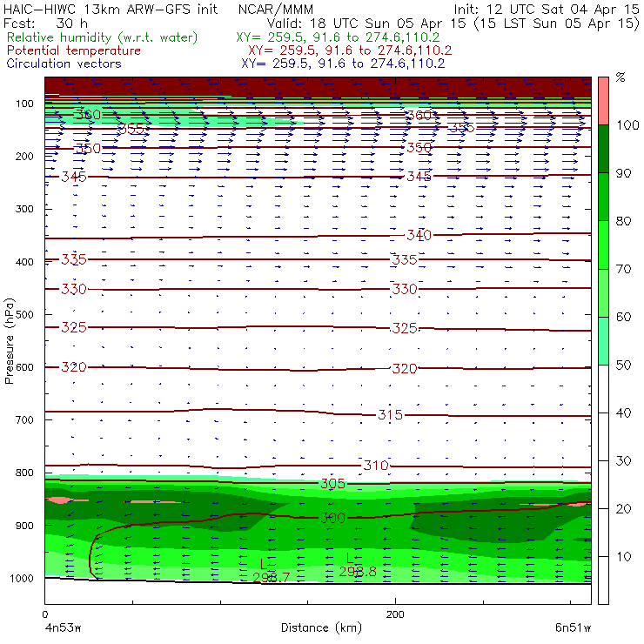Click the '80' colorbar value label
This screenshot has width=644, height=644.
tap(623, 221)
